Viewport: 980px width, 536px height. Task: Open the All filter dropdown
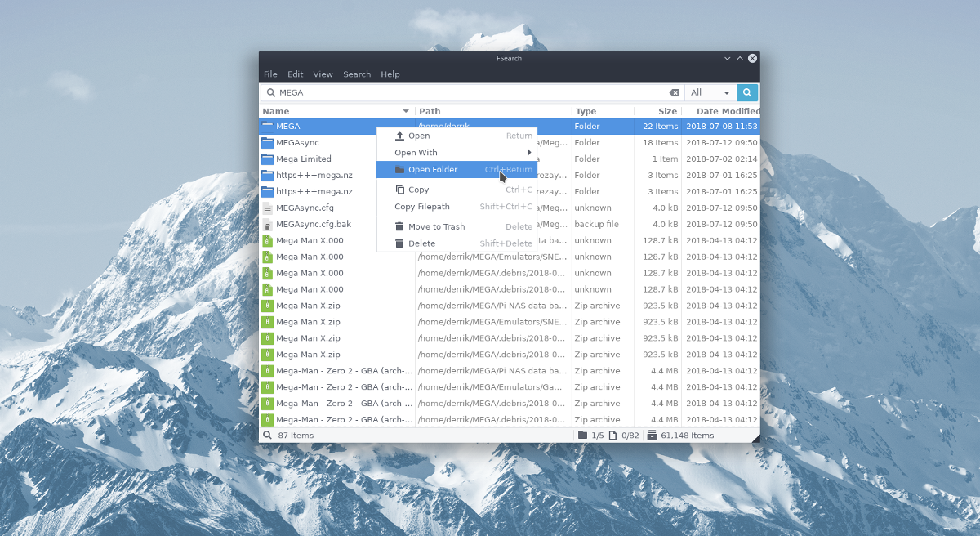click(710, 92)
